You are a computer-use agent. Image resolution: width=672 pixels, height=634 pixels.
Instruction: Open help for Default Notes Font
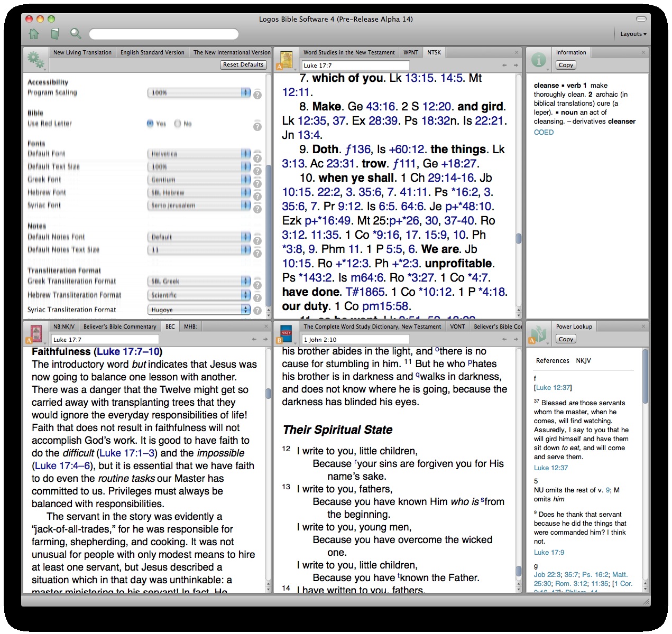pos(257,240)
